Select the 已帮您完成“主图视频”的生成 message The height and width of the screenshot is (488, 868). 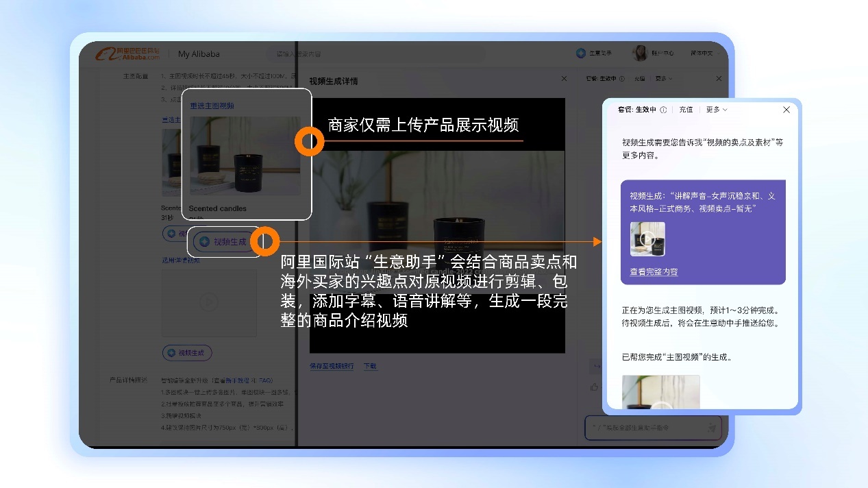click(x=676, y=357)
